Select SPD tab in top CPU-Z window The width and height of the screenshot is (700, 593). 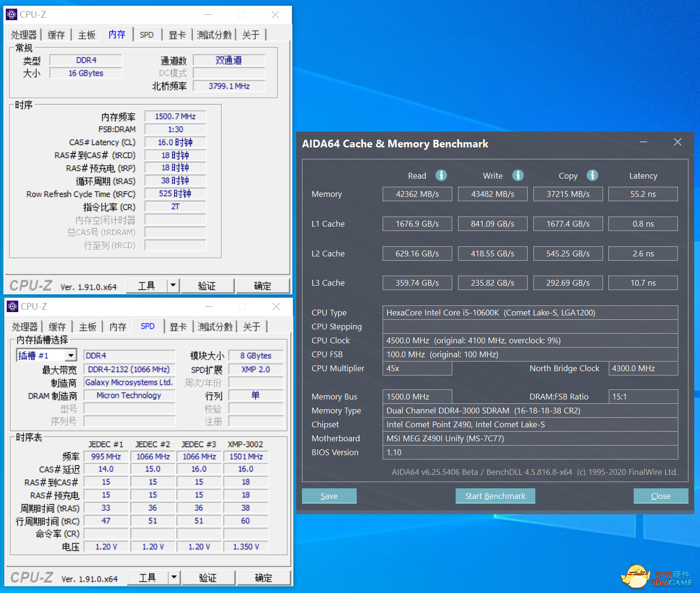click(x=147, y=35)
